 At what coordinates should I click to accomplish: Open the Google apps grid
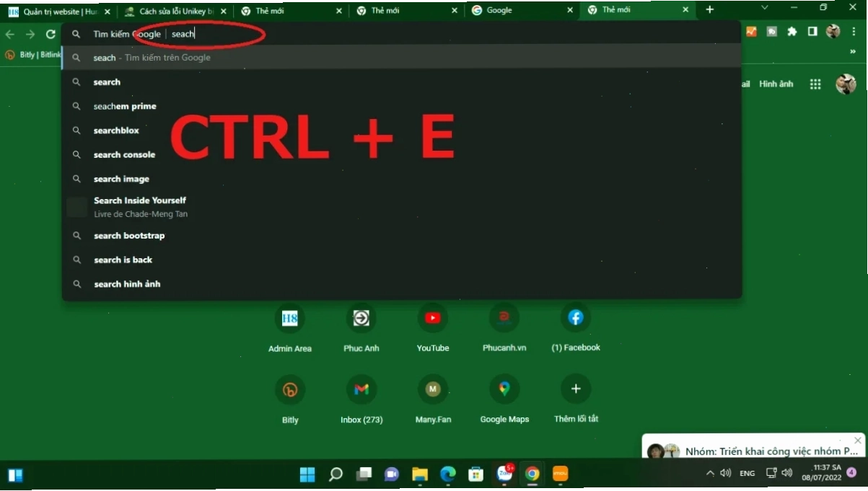point(815,84)
